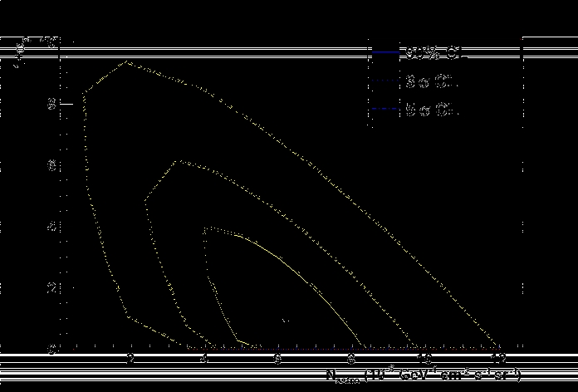Click the top corner of the innermost contour

click(205, 227)
